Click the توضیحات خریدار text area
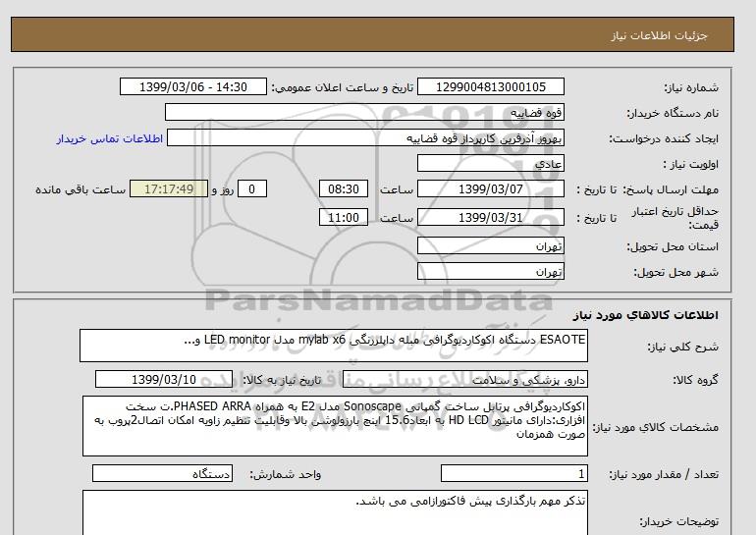 [335, 512]
